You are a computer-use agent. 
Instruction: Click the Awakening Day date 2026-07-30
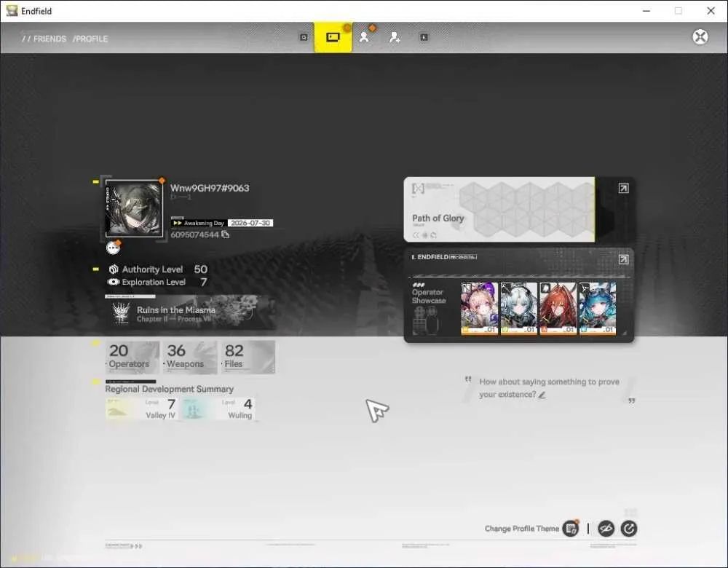(250, 223)
